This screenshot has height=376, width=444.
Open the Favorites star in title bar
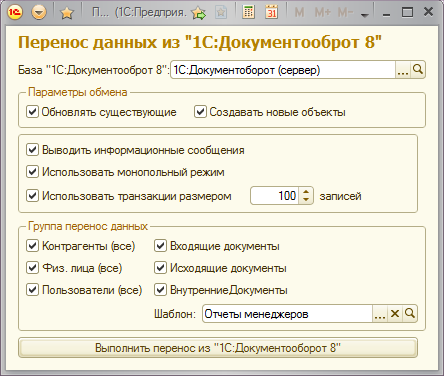(67, 13)
